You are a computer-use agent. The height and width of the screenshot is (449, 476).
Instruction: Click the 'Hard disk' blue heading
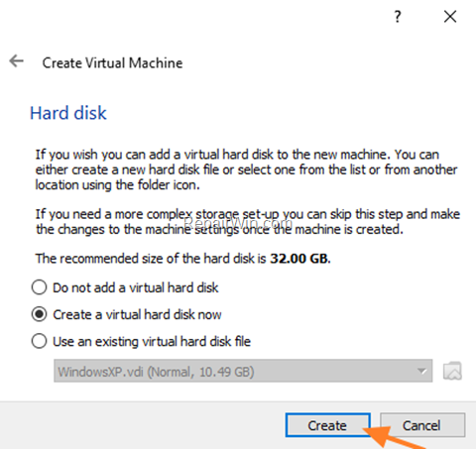[x=68, y=113]
